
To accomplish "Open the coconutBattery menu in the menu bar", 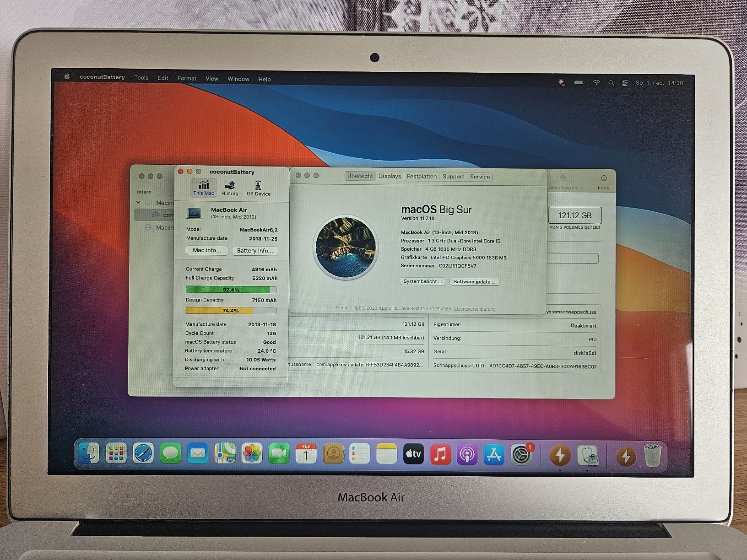I will click(102, 77).
